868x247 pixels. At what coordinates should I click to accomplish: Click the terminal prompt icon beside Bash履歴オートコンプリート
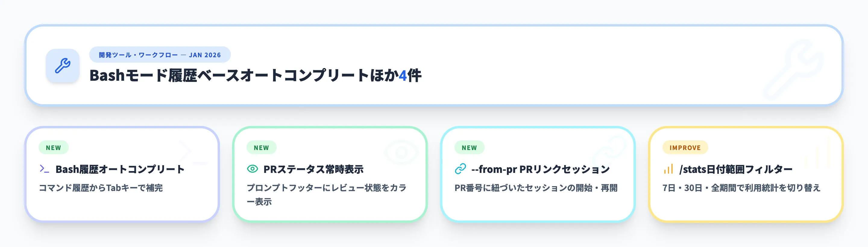pos(45,169)
